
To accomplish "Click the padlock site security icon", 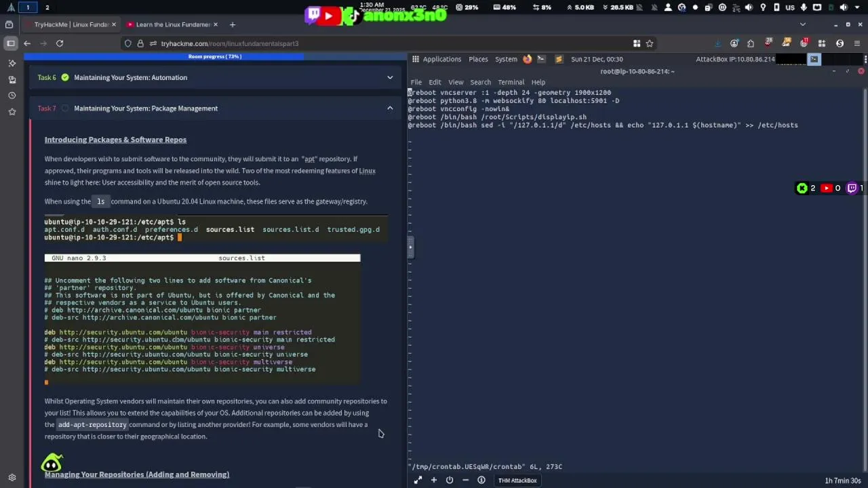I will click(x=140, y=43).
